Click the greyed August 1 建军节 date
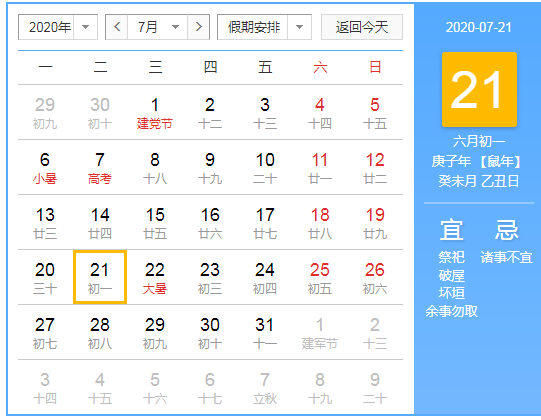 pyautogui.click(x=320, y=332)
